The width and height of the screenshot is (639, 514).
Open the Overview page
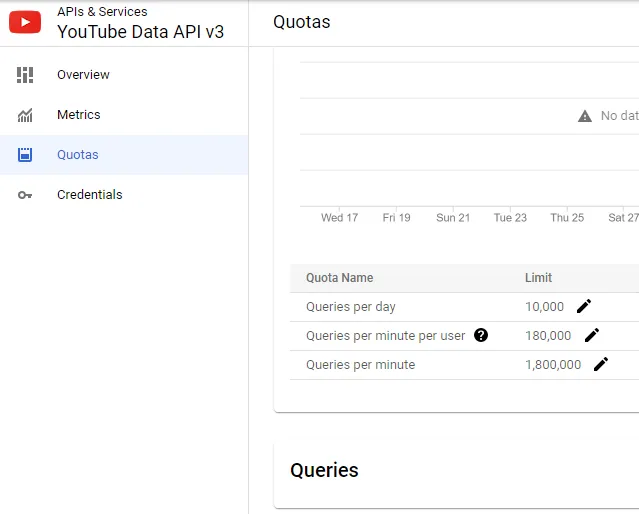pos(83,75)
